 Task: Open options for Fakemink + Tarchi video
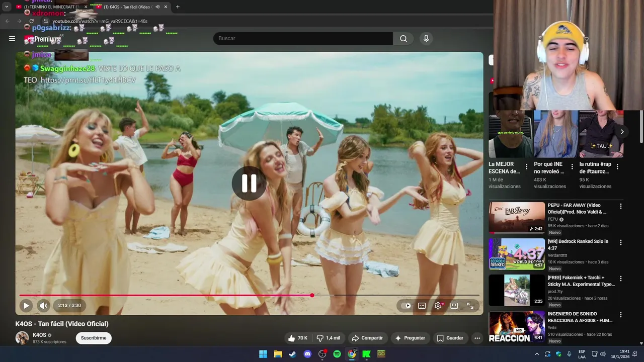coord(620,279)
